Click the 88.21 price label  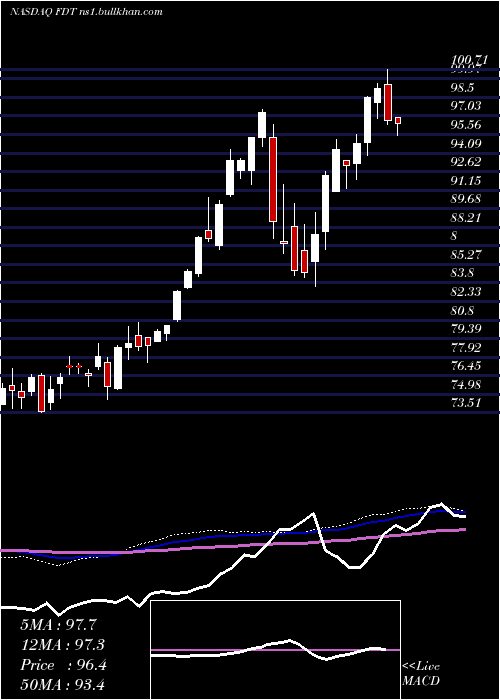pos(466,217)
